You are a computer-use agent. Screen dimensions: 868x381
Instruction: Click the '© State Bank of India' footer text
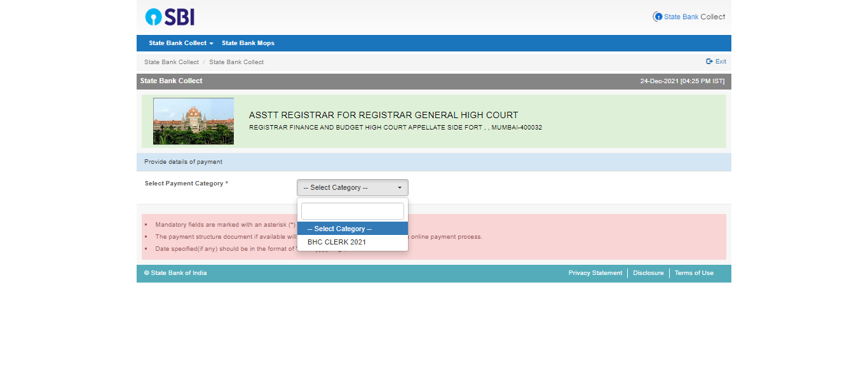(175, 273)
